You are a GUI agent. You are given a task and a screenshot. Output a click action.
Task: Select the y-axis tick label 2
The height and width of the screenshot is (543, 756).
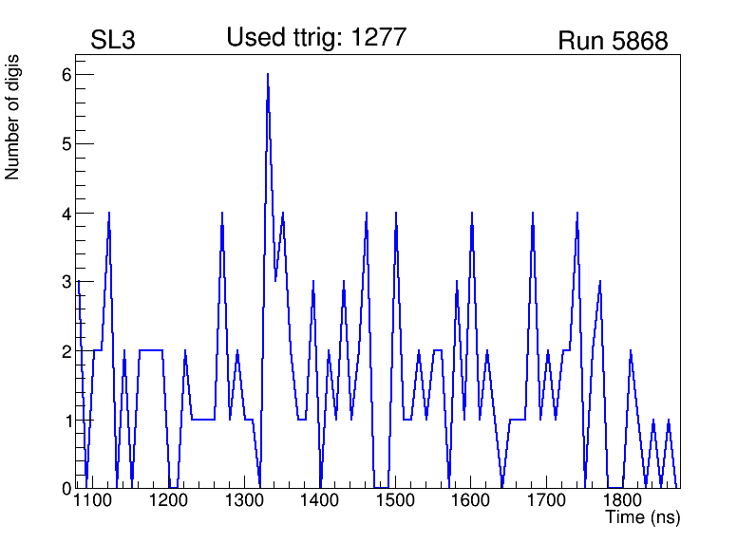click(66, 351)
